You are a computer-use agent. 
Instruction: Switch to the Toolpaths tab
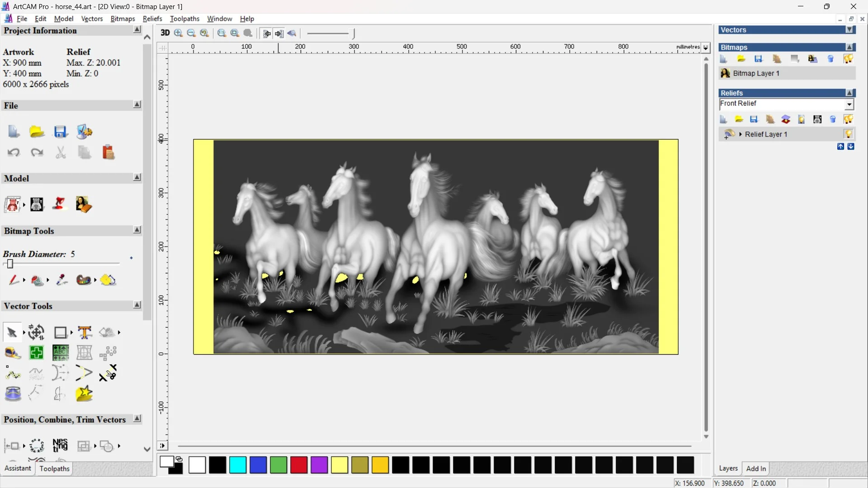click(x=54, y=469)
